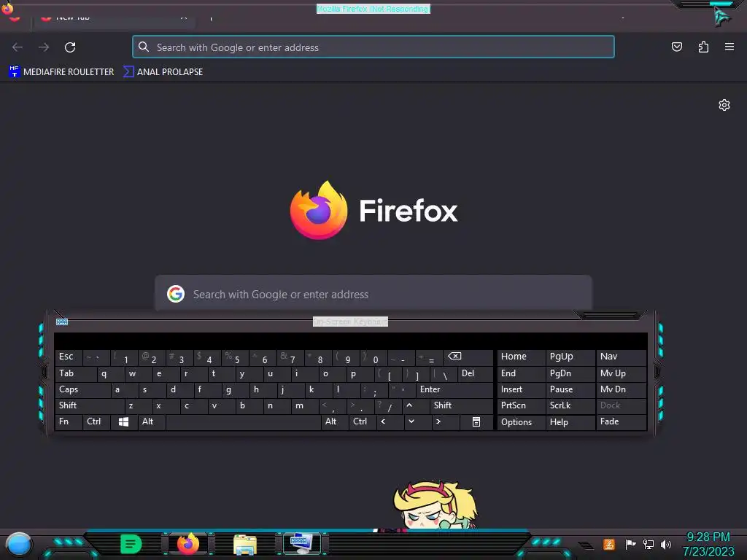Click the Mv Up key
Image resolution: width=747 pixels, height=560 pixels.
(x=621, y=373)
